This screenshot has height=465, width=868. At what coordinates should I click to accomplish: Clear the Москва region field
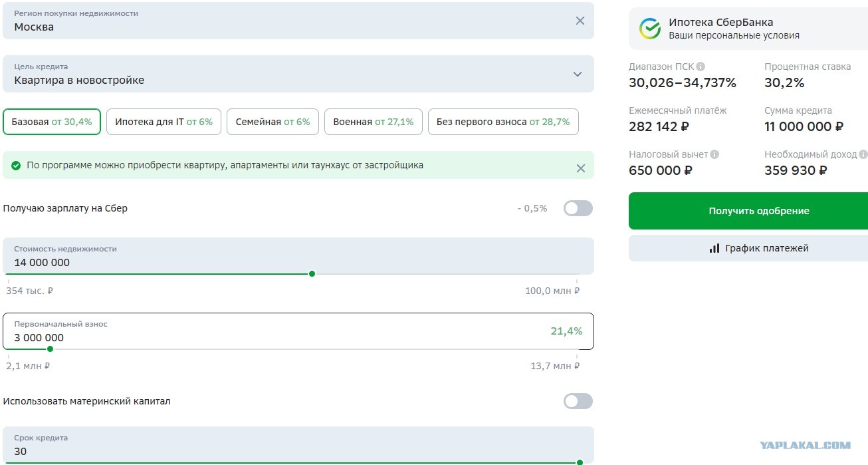[580, 21]
